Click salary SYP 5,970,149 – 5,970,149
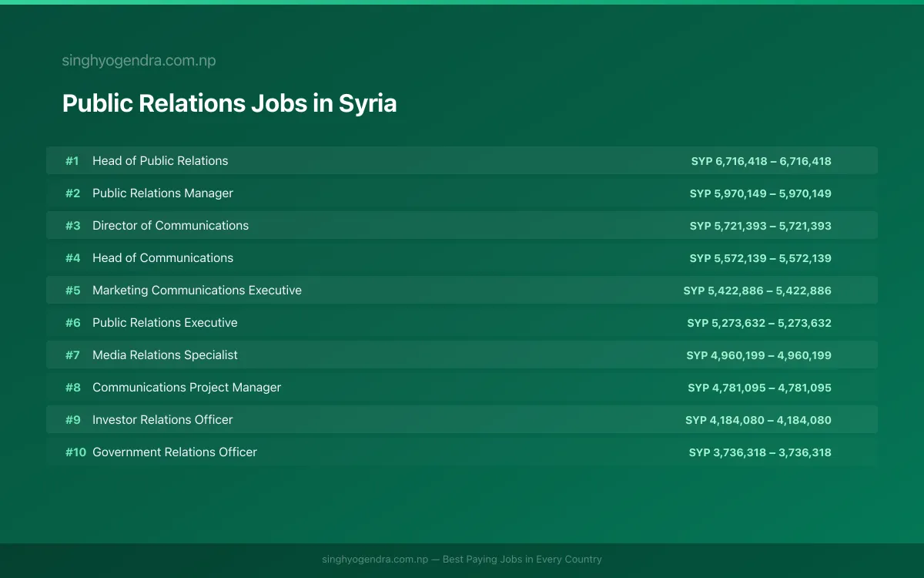Image resolution: width=924 pixels, height=578 pixels. (x=761, y=193)
